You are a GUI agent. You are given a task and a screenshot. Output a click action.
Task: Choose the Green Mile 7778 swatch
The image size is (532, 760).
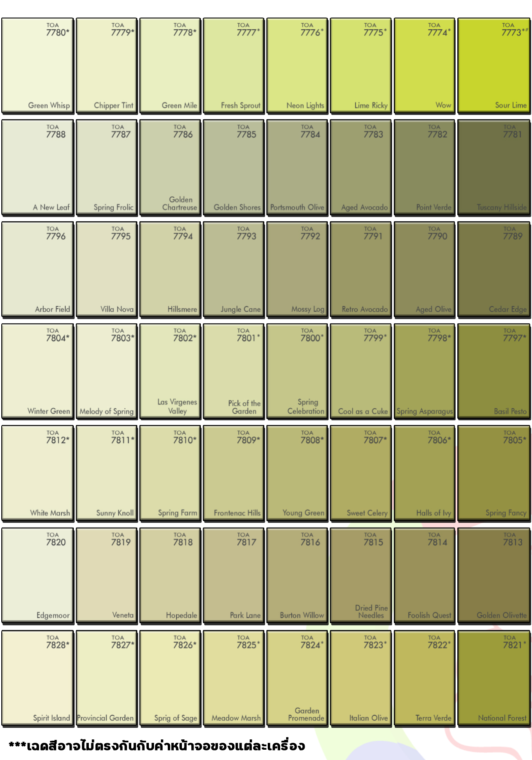click(x=170, y=66)
